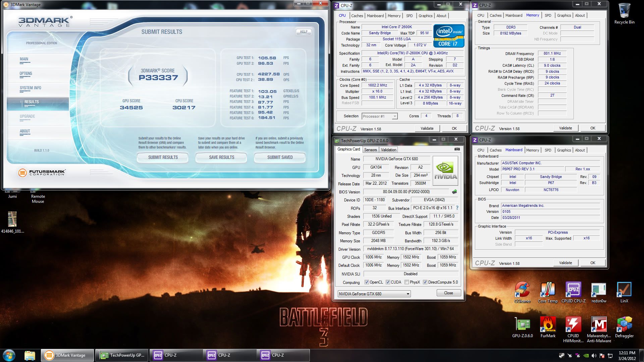644x362 pixels.
Task: Click the Close button in GPU-Z
Action: 448,293
